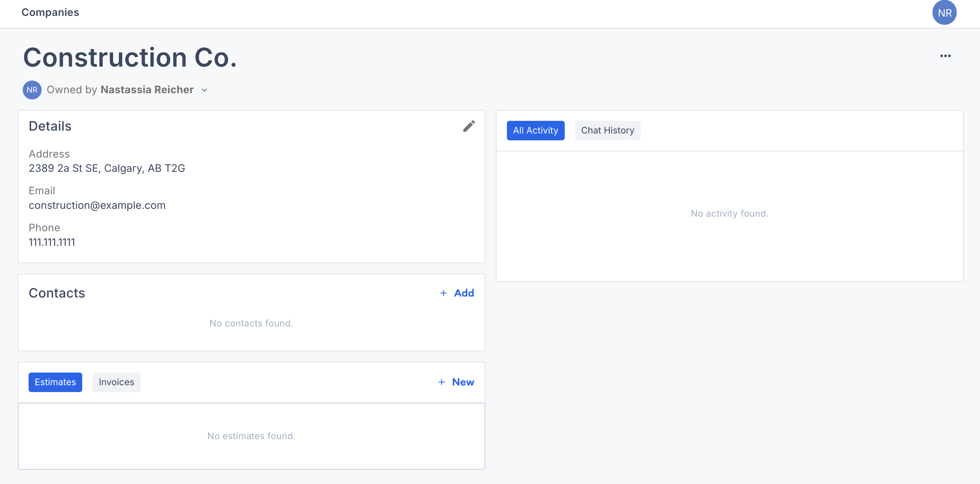Click the Email field label
This screenshot has width=980, height=484.
click(42, 191)
